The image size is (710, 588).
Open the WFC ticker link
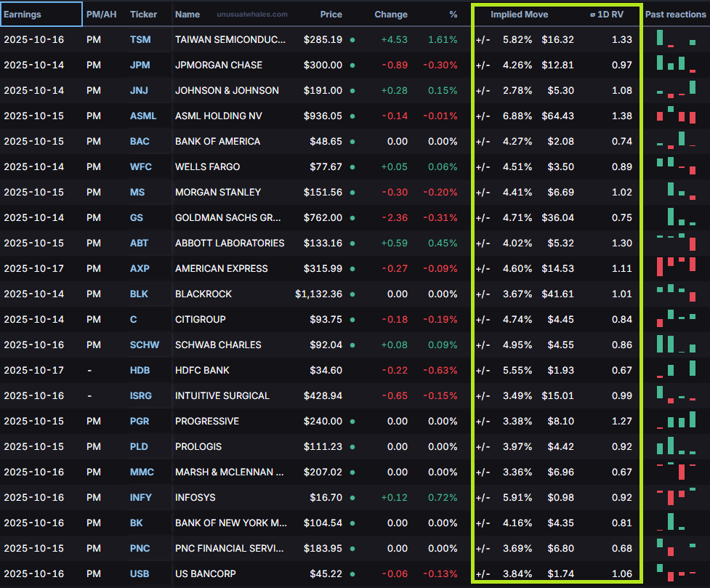141,166
